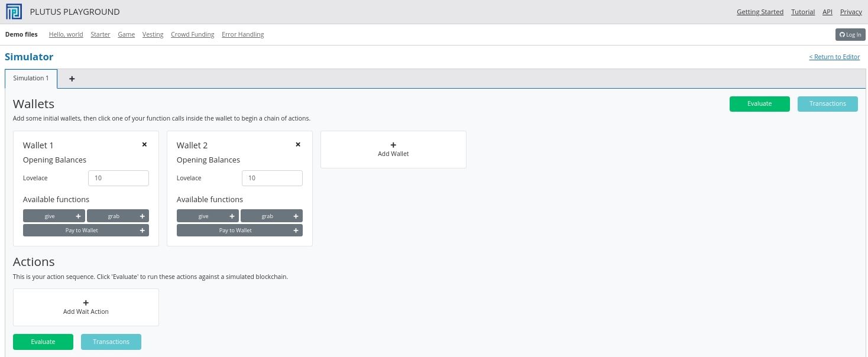Image resolution: width=868 pixels, height=357 pixels.
Task: Focus the Wallet 1 Lovelace balance field
Action: [x=118, y=178]
